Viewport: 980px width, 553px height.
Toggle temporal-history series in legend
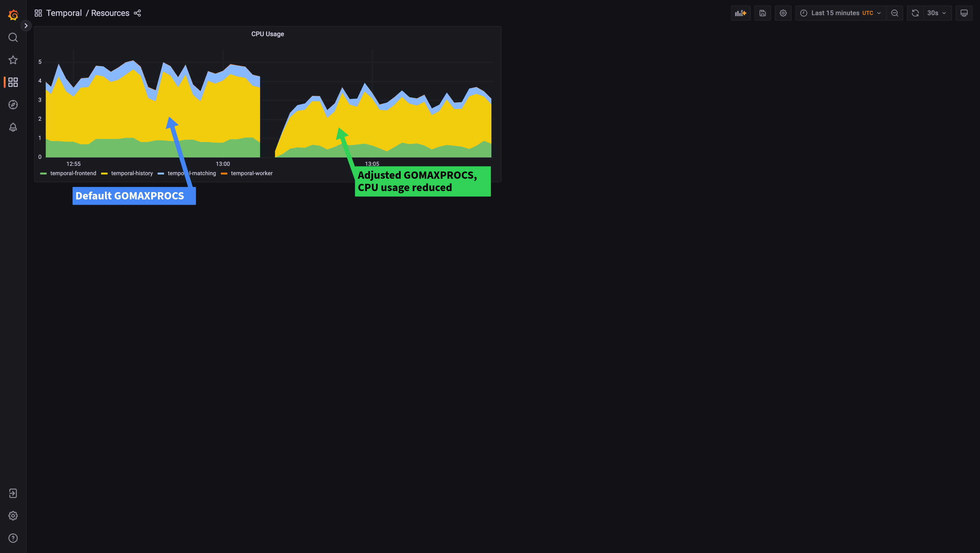coord(132,173)
